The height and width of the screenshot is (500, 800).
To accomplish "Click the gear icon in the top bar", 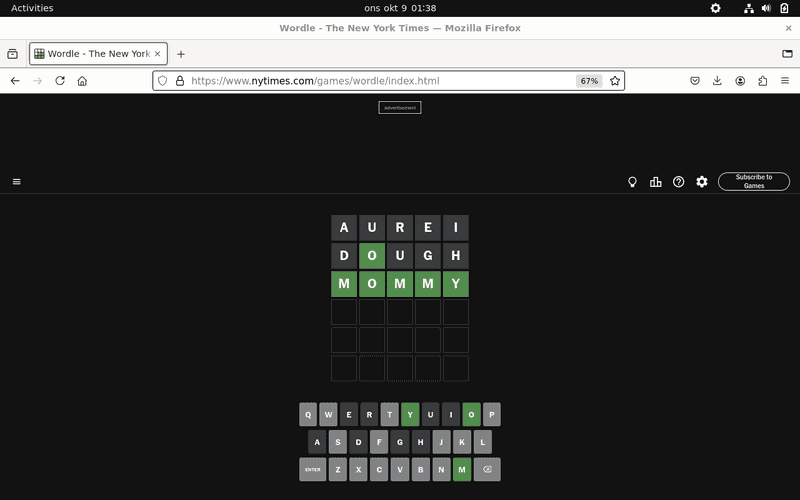I will (715, 8).
